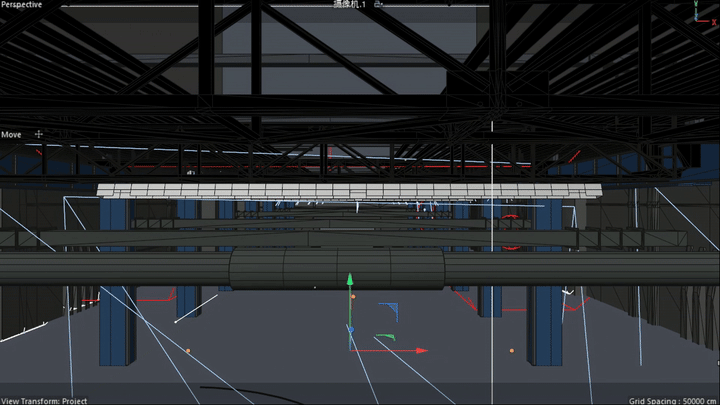Click the camera icon next to 摄像机.1
Screen dimensions: 720x405
(378, 4)
